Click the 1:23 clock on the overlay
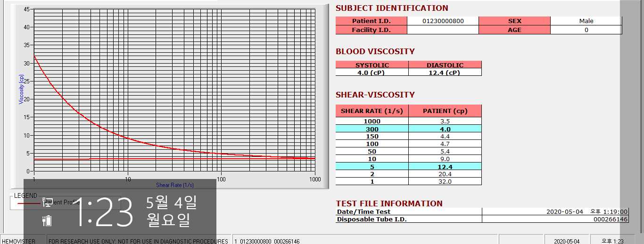The height and width of the screenshot is (244, 644). tap(105, 212)
